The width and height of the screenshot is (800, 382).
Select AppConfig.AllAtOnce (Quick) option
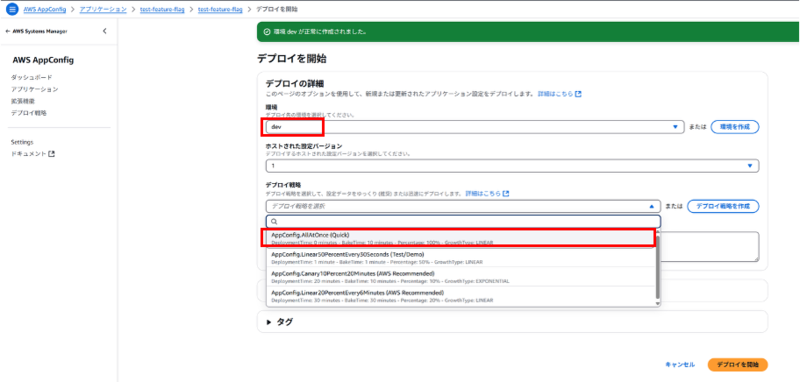pos(460,238)
